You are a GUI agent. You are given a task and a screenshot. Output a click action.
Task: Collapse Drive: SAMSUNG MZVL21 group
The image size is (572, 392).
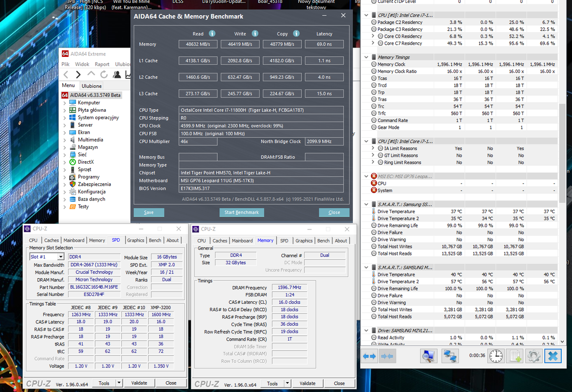(366, 330)
